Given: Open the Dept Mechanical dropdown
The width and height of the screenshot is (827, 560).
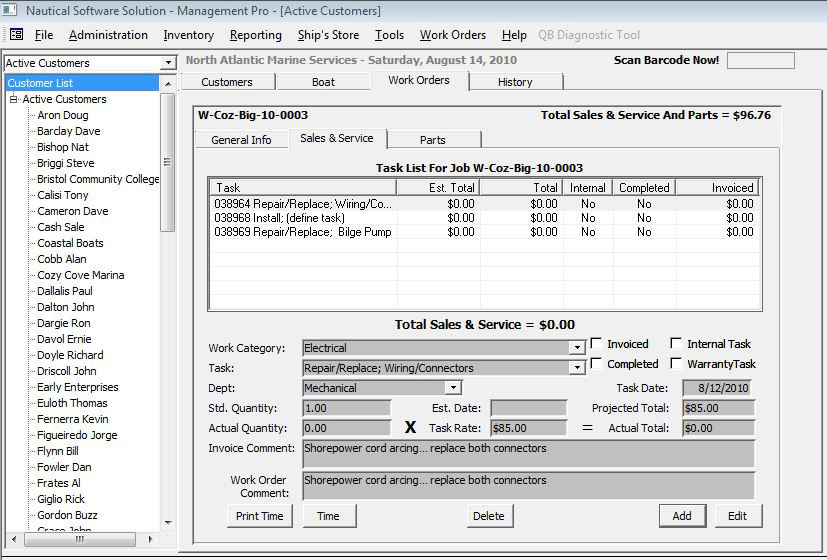Looking at the screenshot, I should (x=453, y=388).
